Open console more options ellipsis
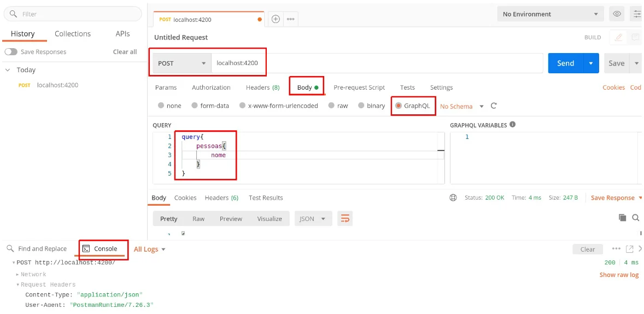Screen dimensions: 644x314 (x=616, y=249)
